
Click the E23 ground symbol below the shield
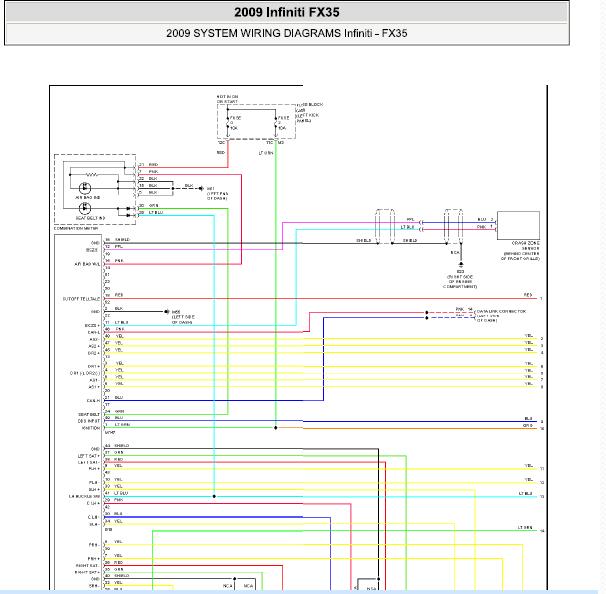click(x=461, y=265)
